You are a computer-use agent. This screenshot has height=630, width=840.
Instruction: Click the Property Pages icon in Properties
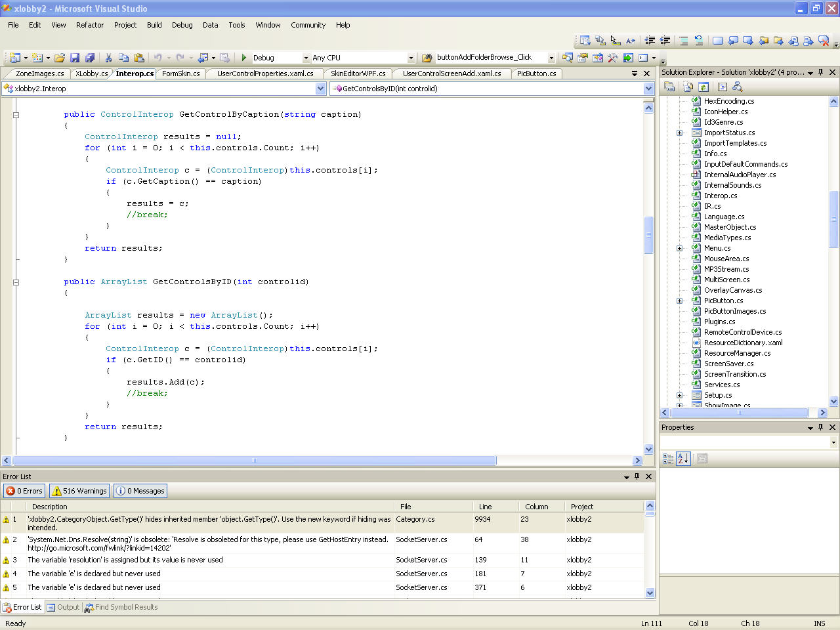[x=702, y=459]
